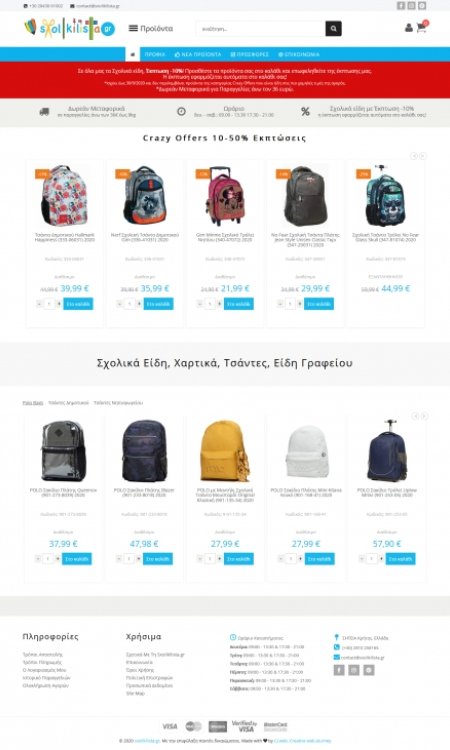Decrease quantity of the 37,99 € backpack

(38, 559)
